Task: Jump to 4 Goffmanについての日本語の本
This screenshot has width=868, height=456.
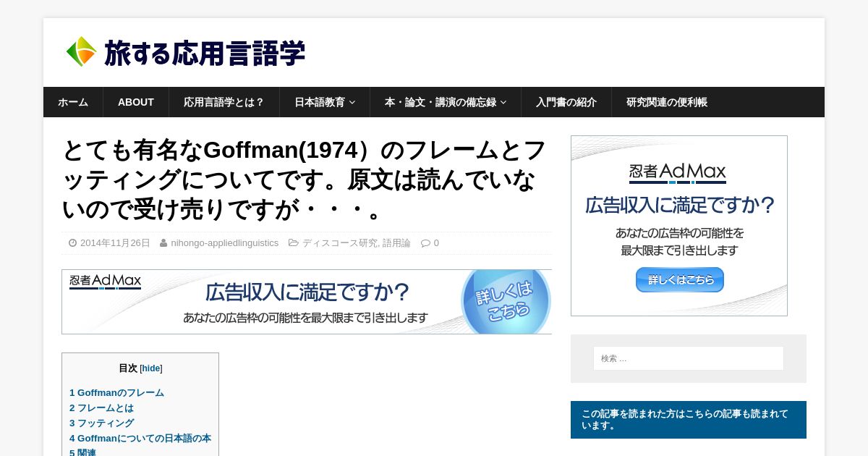Action: 140,439
